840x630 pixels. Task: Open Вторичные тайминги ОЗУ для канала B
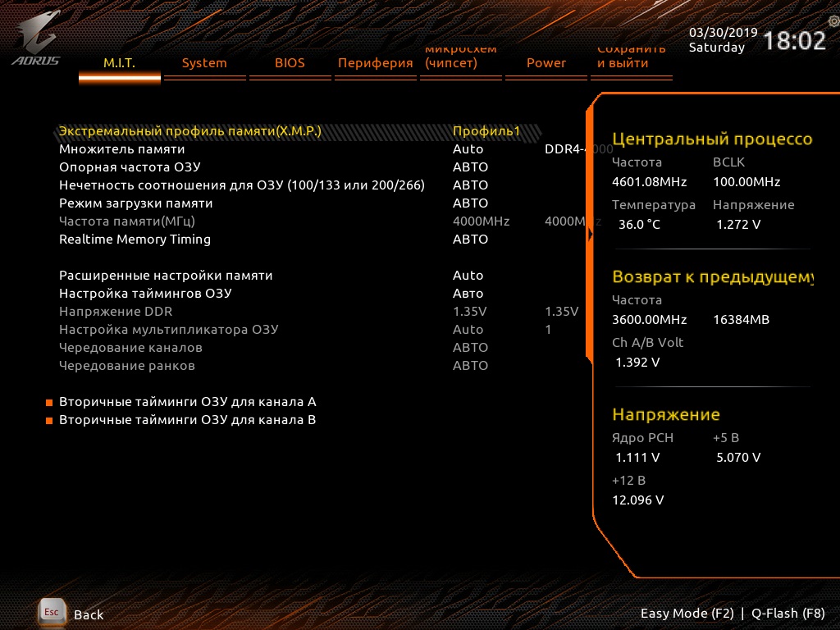pyautogui.click(x=188, y=420)
